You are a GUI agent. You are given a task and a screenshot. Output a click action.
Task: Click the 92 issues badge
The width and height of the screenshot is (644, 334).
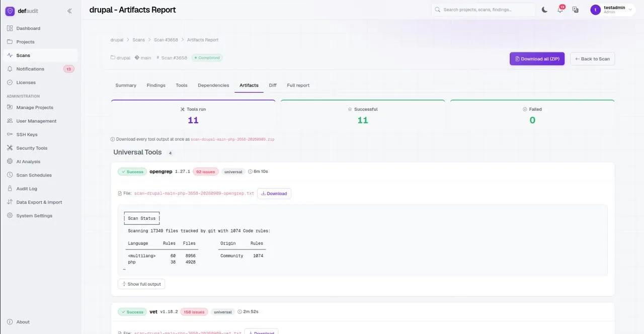(x=205, y=172)
